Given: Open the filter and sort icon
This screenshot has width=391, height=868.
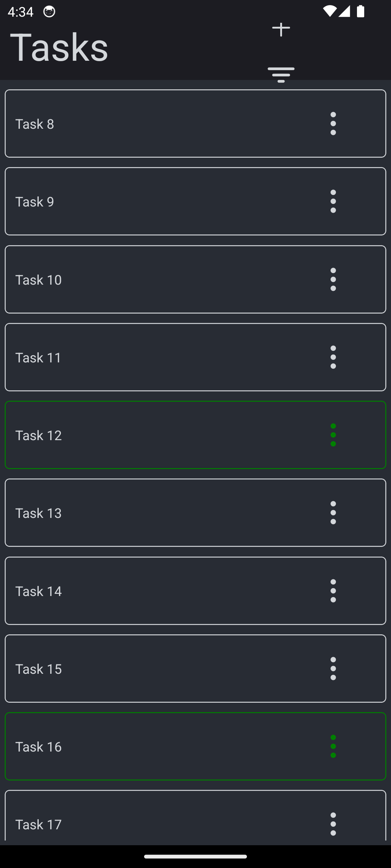Looking at the screenshot, I should [281, 75].
